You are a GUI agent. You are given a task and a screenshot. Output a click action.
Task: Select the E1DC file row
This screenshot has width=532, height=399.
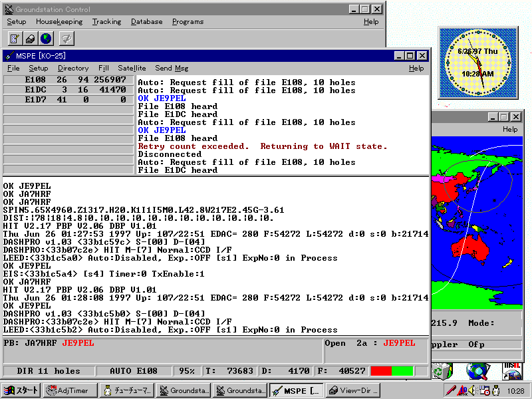(x=68, y=89)
